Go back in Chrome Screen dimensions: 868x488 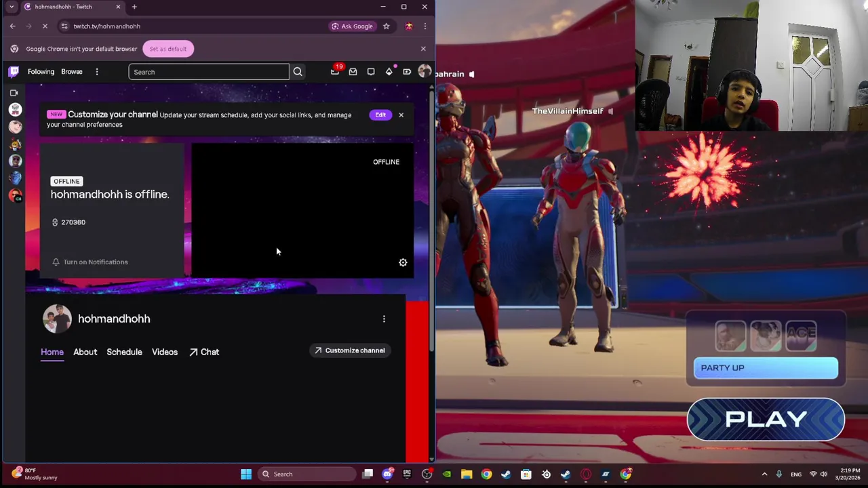(12, 26)
